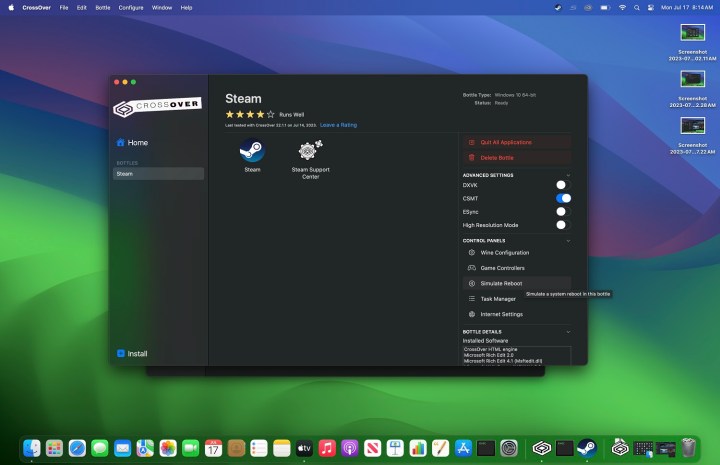Launch Safari from the Dock
The height and width of the screenshot is (465, 720).
click(77, 448)
